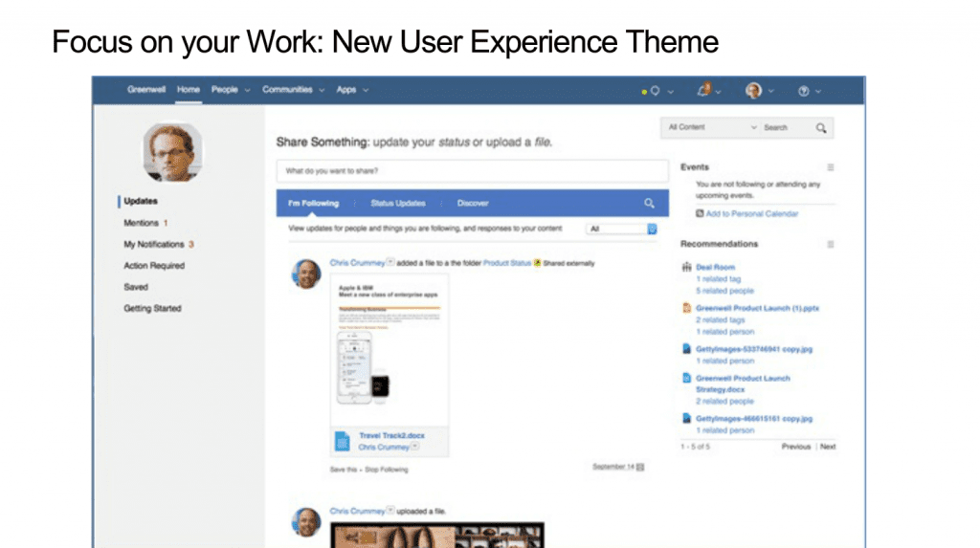980x548 pixels.
Task: Click the What do you want to share field
Action: (x=472, y=170)
